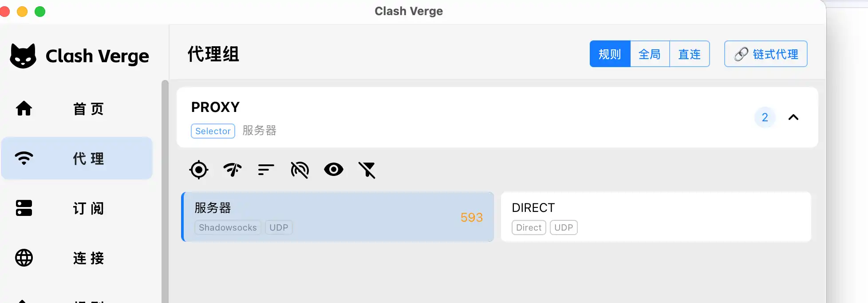Switch to 直连 mode
The height and width of the screenshot is (303, 868).
tap(689, 54)
